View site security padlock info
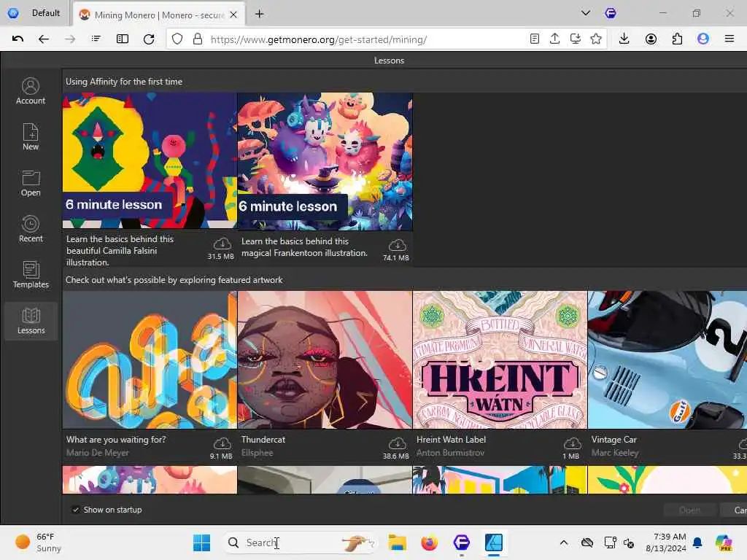Viewport: 747px width, 560px height. pos(198,39)
